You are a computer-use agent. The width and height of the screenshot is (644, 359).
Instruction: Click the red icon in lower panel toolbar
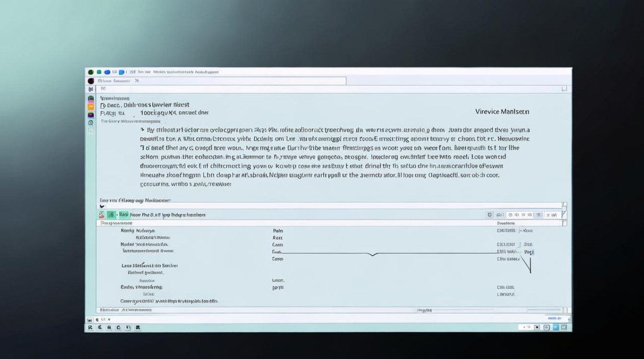[x=101, y=215]
